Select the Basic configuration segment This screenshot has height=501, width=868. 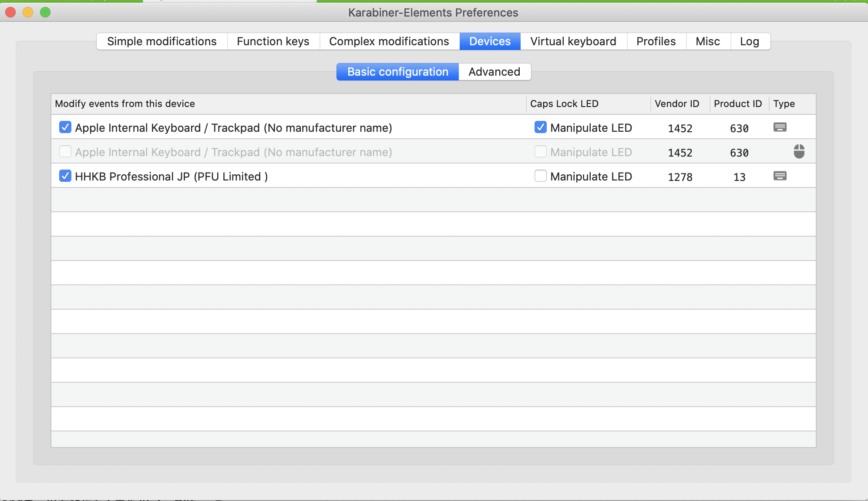(397, 72)
